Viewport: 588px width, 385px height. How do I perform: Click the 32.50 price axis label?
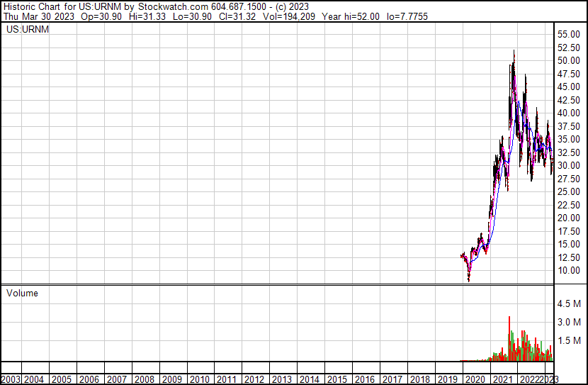coord(569,153)
